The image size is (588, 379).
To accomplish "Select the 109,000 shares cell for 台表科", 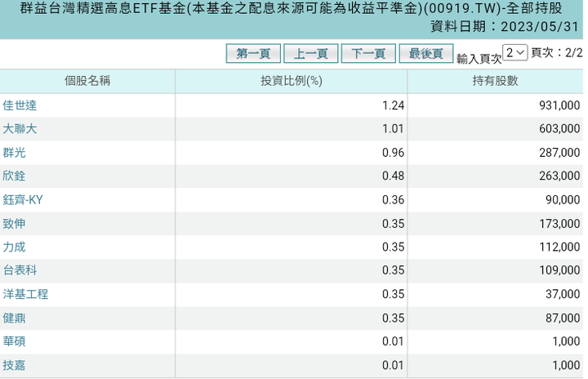I will point(495,270).
